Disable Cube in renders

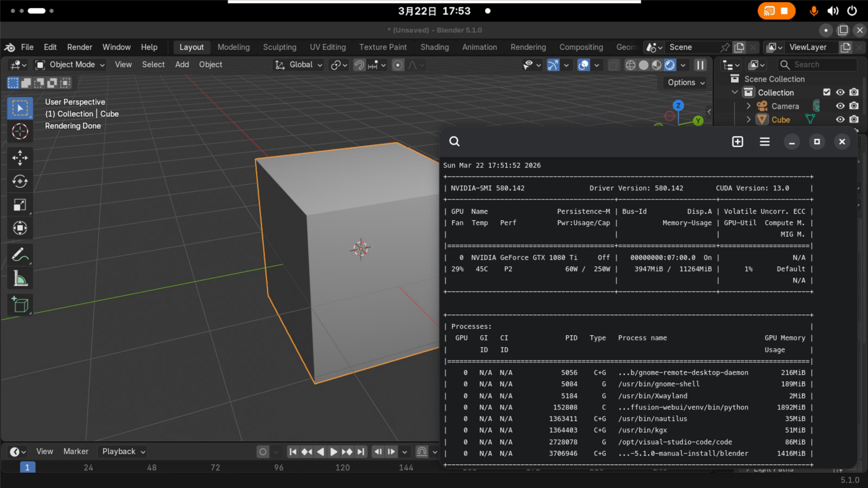[x=854, y=120]
